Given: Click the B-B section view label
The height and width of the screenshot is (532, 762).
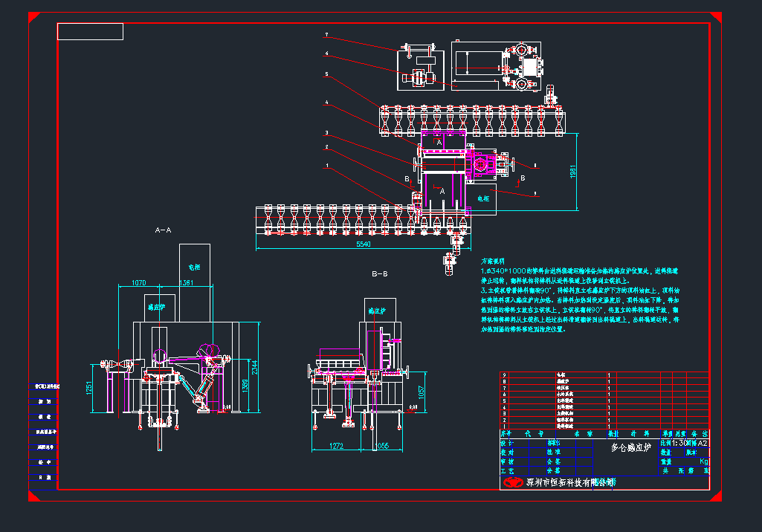Looking at the screenshot, I should (x=379, y=273).
